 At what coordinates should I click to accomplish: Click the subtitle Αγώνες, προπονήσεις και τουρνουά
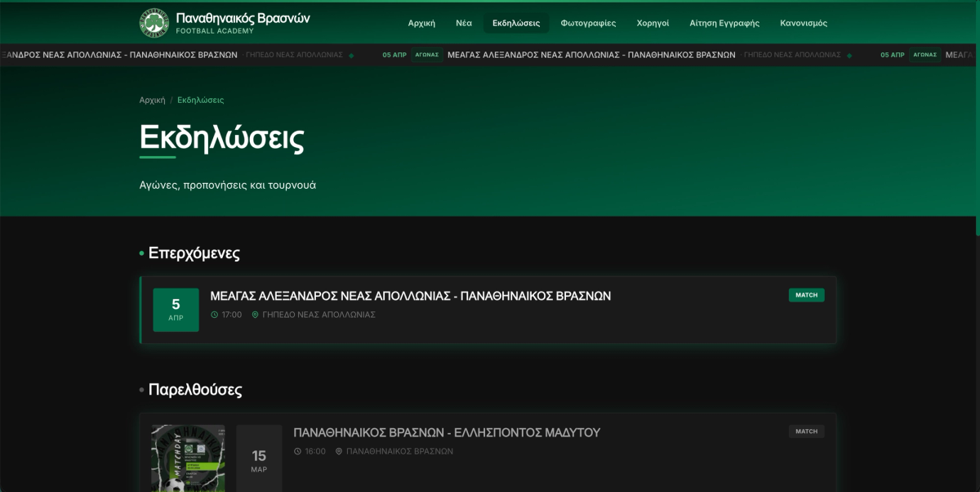[x=228, y=185]
